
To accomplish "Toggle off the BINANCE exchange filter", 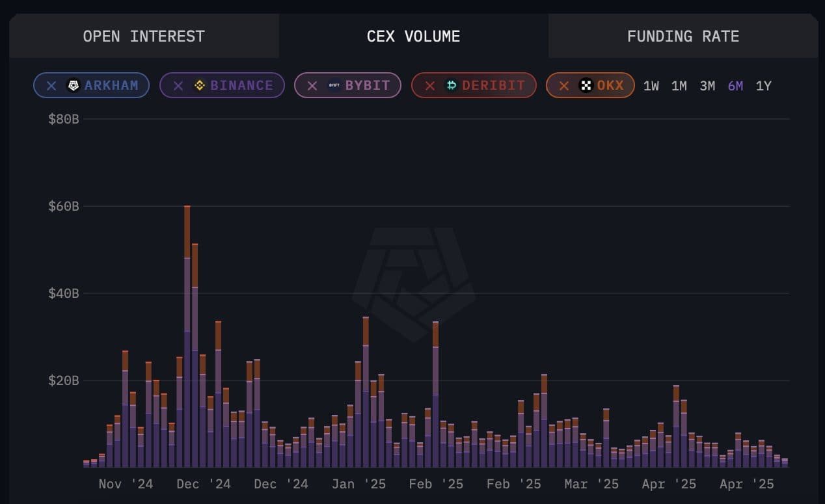I will (x=177, y=85).
